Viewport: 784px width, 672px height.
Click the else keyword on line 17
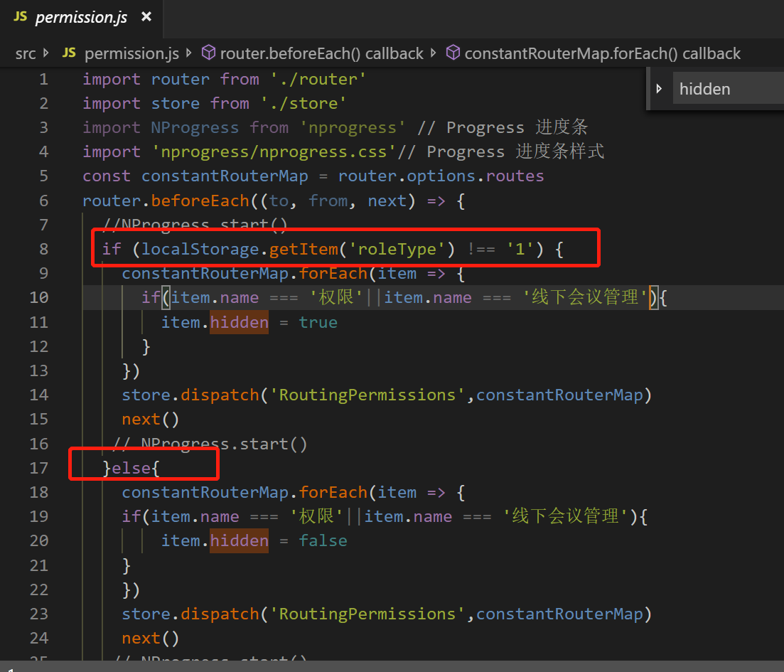coord(131,468)
